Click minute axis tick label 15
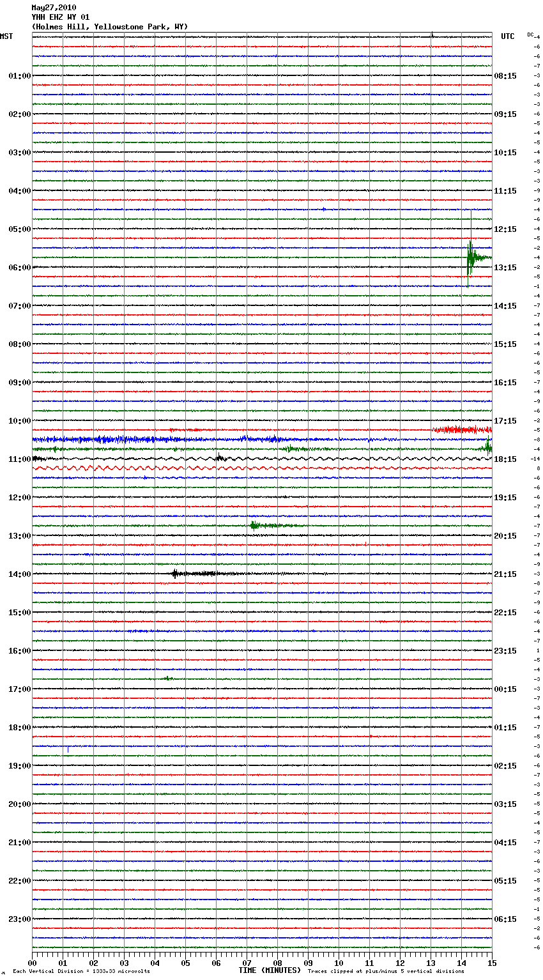543x980 pixels. click(492, 963)
